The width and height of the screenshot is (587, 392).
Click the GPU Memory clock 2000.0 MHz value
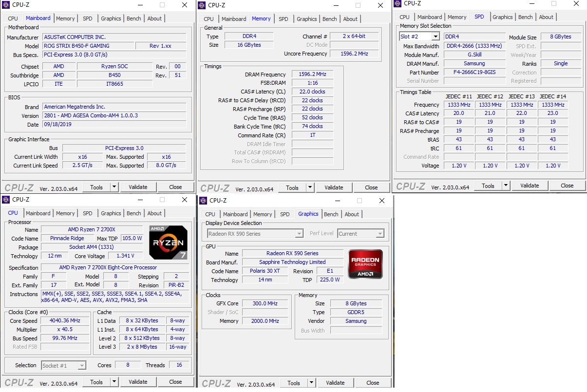(x=266, y=321)
